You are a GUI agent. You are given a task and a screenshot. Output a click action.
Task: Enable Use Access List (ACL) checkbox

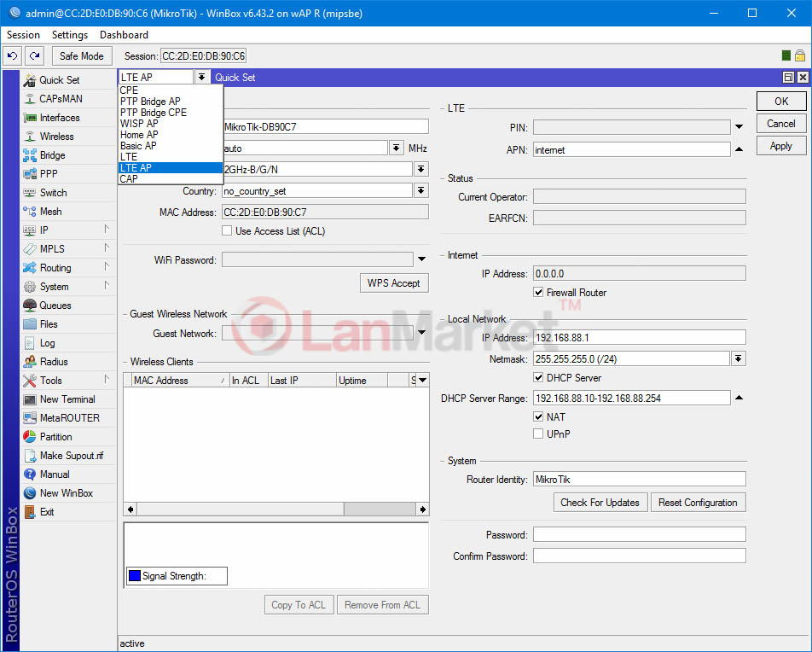pyautogui.click(x=227, y=231)
